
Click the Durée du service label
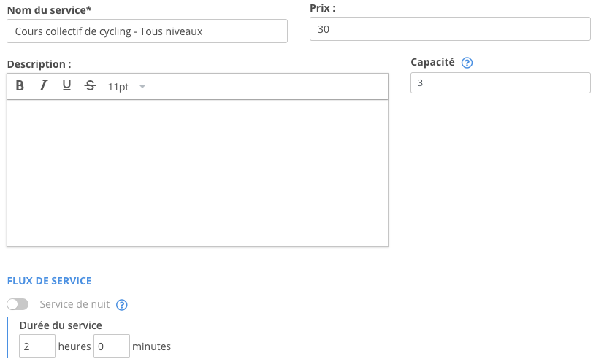[x=61, y=325]
